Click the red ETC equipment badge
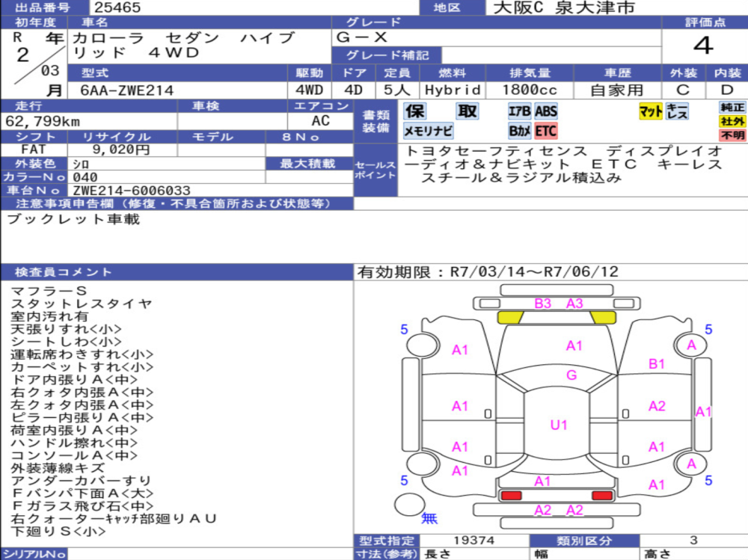The height and width of the screenshot is (560, 748). pos(545,131)
